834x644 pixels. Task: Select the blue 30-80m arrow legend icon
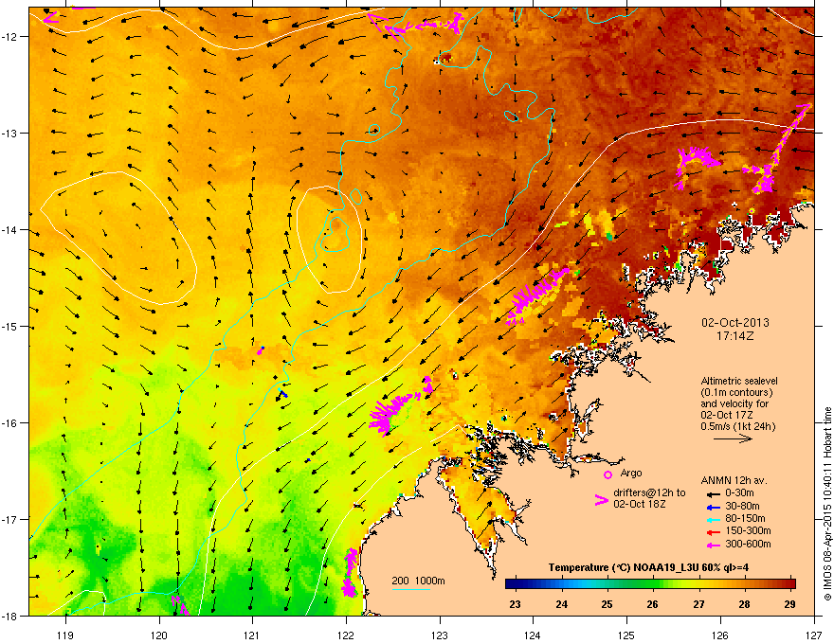[712, 507]
